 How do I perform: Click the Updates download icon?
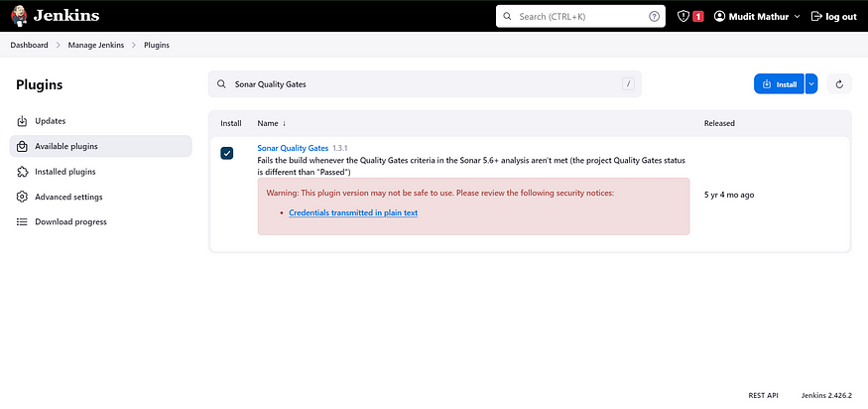coord(22,121)
